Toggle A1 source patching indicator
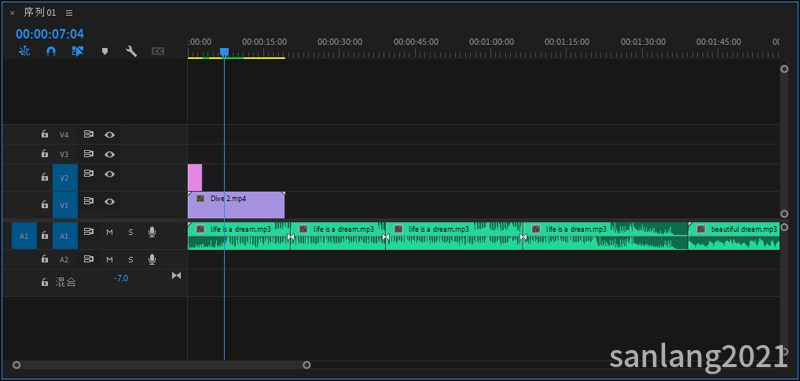Image resolution: width=800 pixels, height=381 pixels. pyautogui.click(x=24, y=236)
